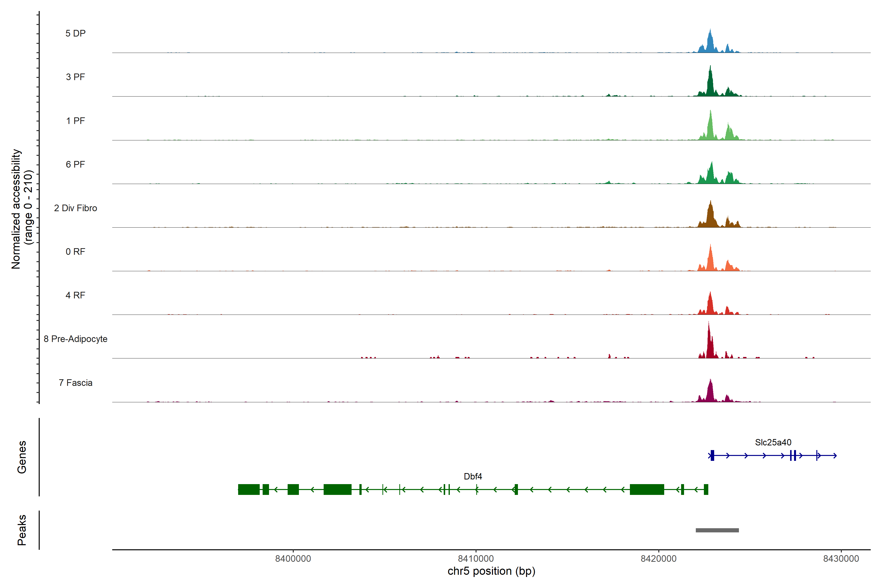
Task: Click the 1 PF track label
Action: pyautogui.click(x=75, y=121)
